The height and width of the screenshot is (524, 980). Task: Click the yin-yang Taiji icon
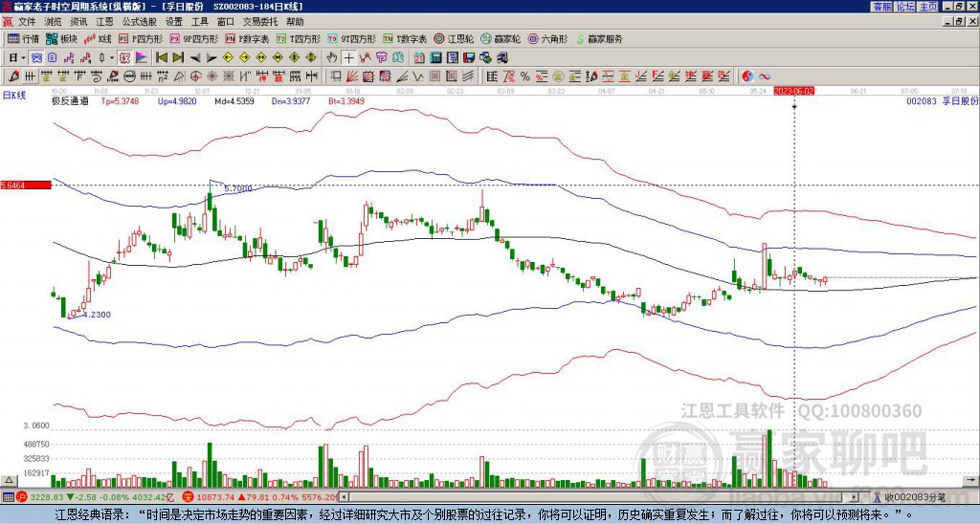746,76
